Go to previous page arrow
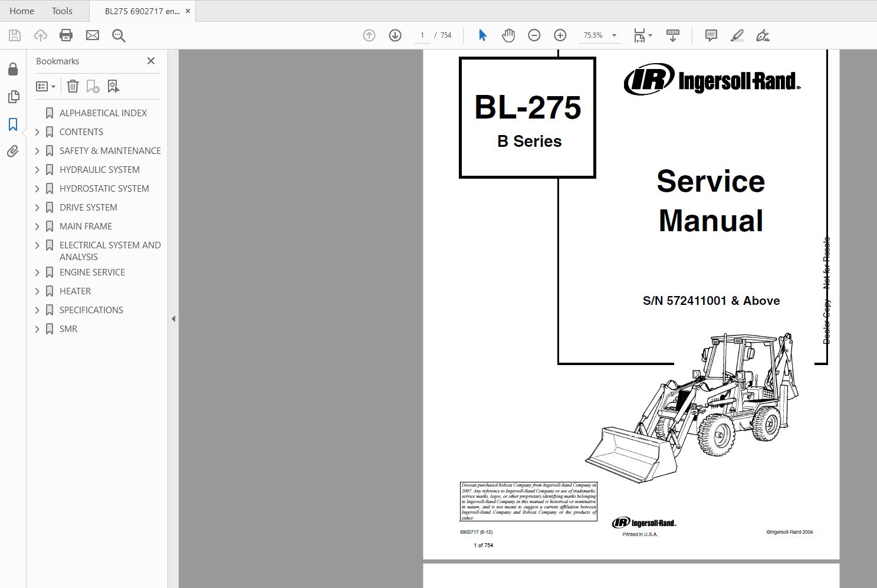This screenshot has height=588, width=877. 369,35
